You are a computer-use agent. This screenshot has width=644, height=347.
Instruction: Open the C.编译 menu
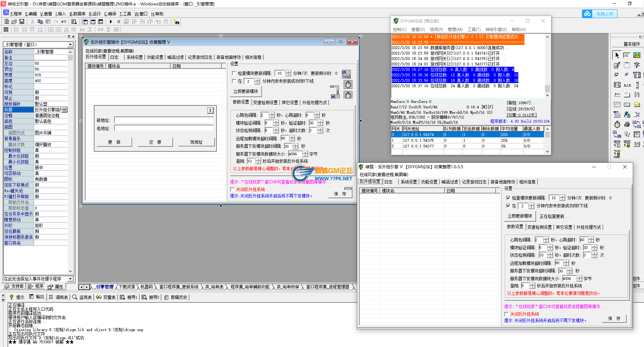click(x=110, y=14)
